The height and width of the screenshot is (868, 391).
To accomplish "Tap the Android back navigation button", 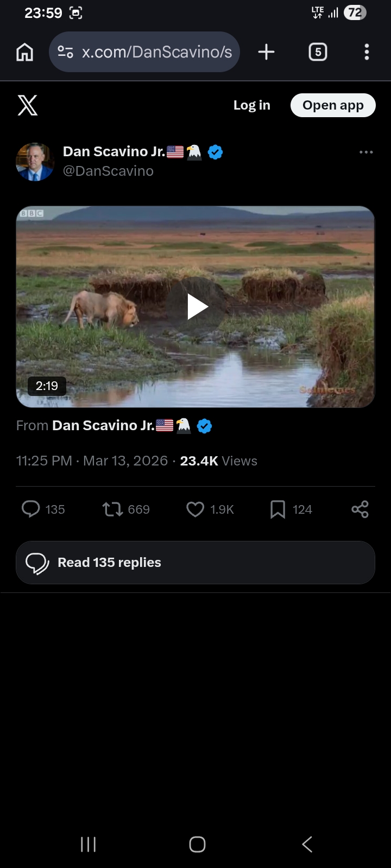I will click(307, 844).
